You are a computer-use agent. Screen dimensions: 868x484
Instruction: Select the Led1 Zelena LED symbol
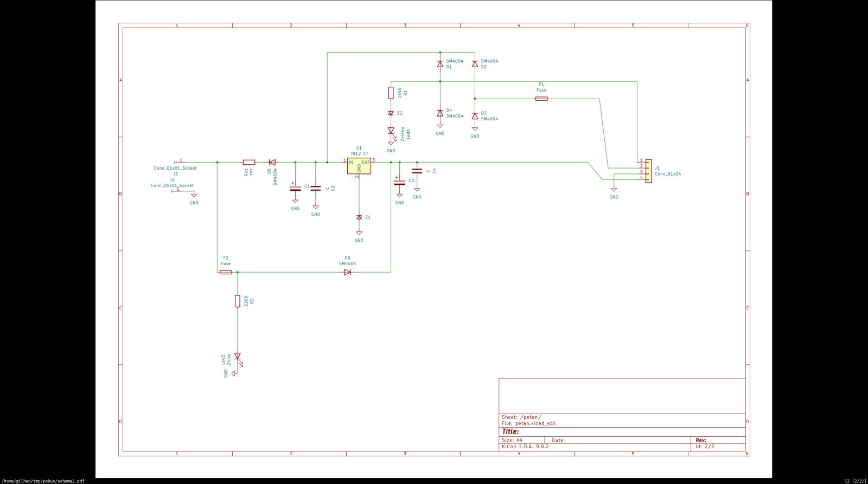coord(391,131)
